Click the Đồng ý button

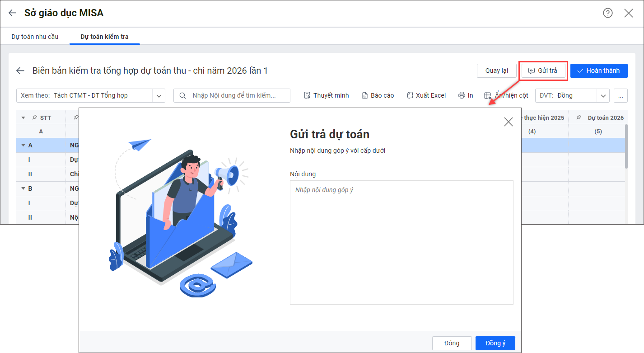(x=495, y=343)
